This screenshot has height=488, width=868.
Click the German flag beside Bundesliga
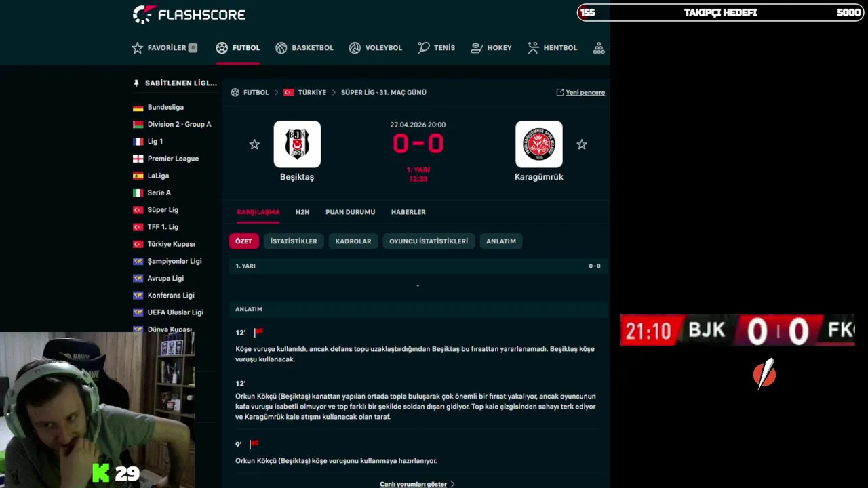138,108
